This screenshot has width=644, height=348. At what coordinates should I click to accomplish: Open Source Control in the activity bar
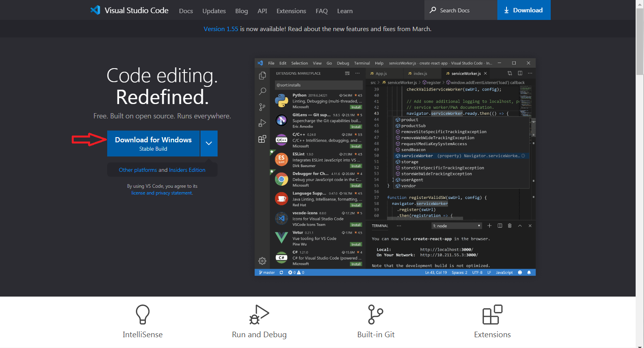[262, 107]
